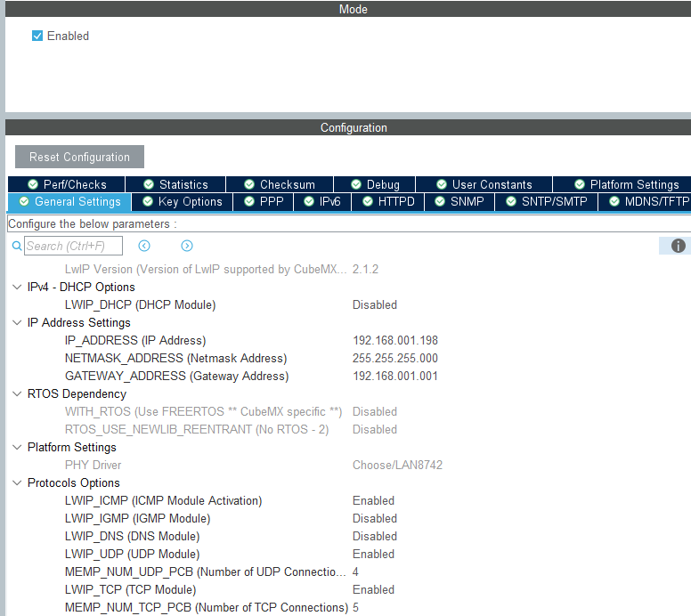Open the User Constants tab
This screenshot has width=691, height=616.
(x=484, y=184)
